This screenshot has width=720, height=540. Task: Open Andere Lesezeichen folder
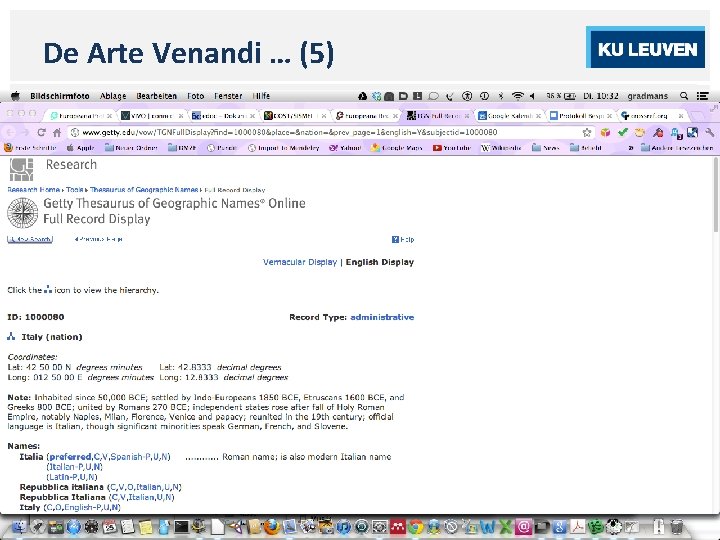point(677,148)
